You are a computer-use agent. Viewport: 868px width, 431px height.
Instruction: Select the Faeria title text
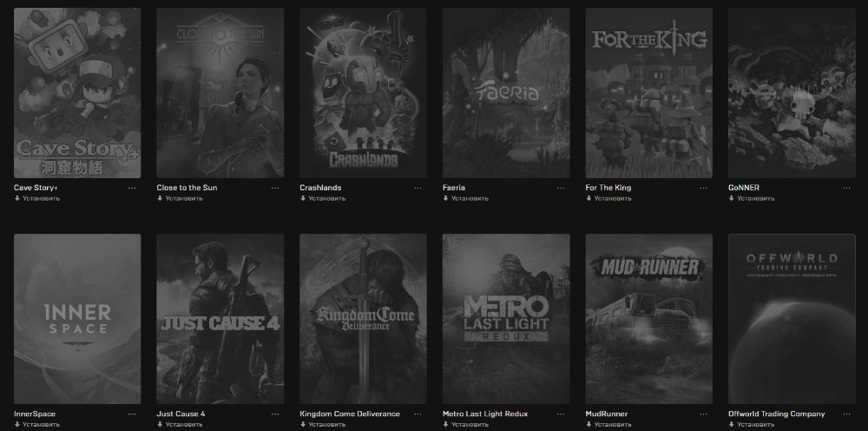pos(453,188)
